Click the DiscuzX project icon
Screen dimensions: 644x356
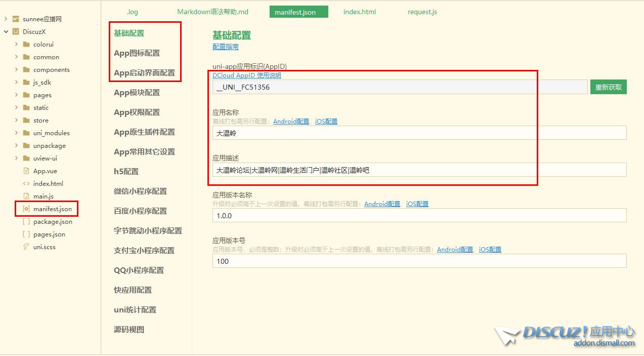pyautogui.click(x=16, y=32)
